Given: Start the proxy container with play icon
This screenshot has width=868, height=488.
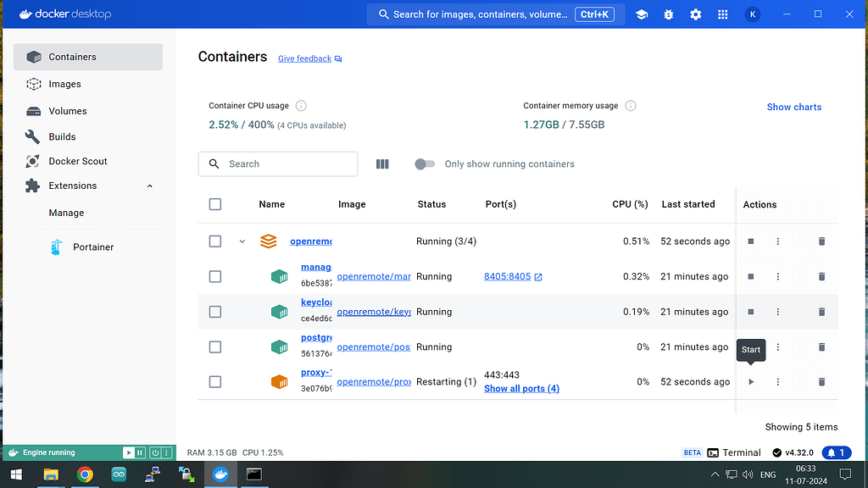Looking at the screenshot, I should 751,382.
